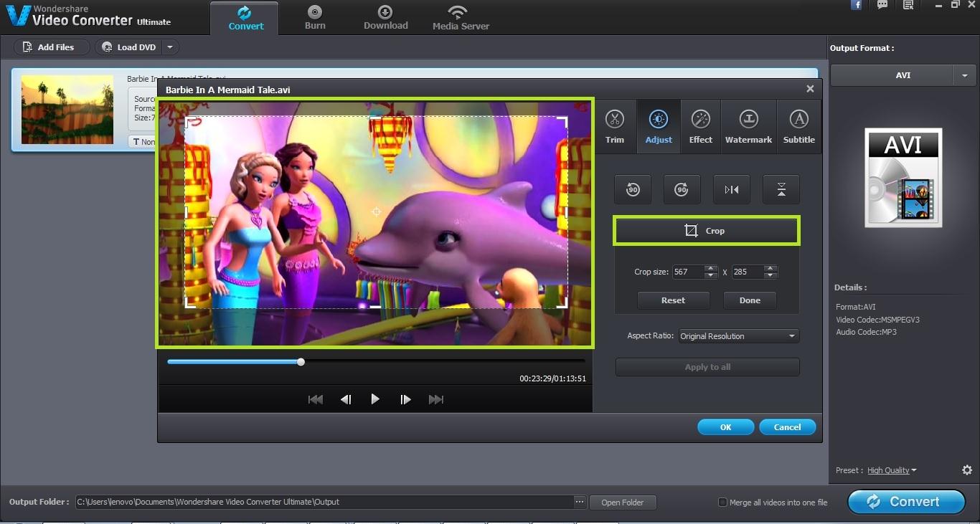Click the Load DVD button
This screenshot has height=524, width=980.
coord(129,47)
